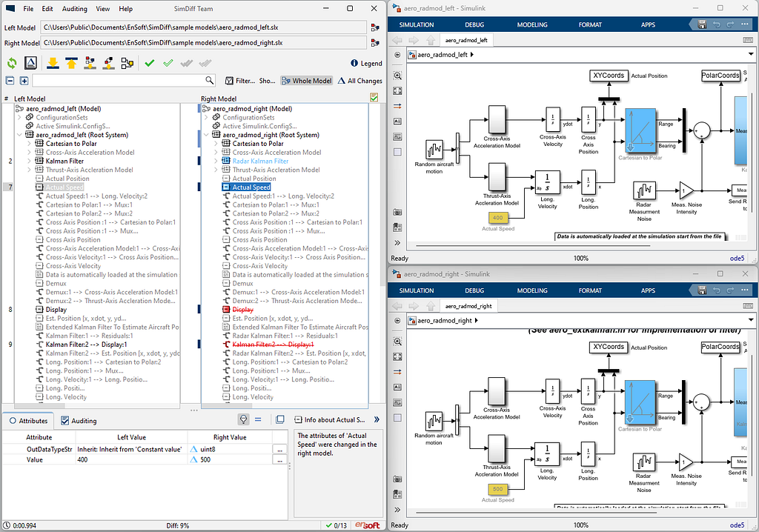The height and width of the screenshot is (532, 759).
Task: Click the Left Model path field
Action: (x=203, y=27)
